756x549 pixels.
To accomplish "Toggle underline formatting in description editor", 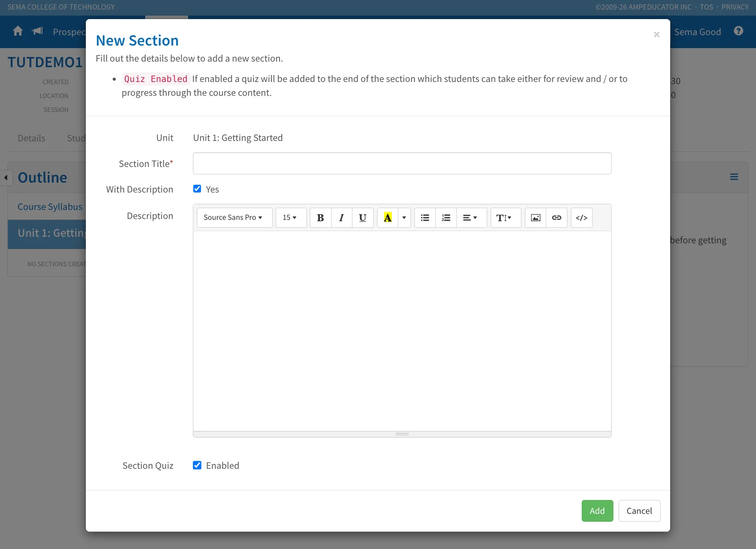I will [x=363, y=218].
